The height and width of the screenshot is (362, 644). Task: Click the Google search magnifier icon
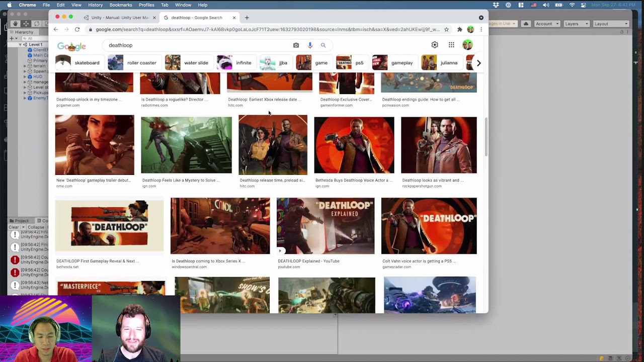click(324, 45)
